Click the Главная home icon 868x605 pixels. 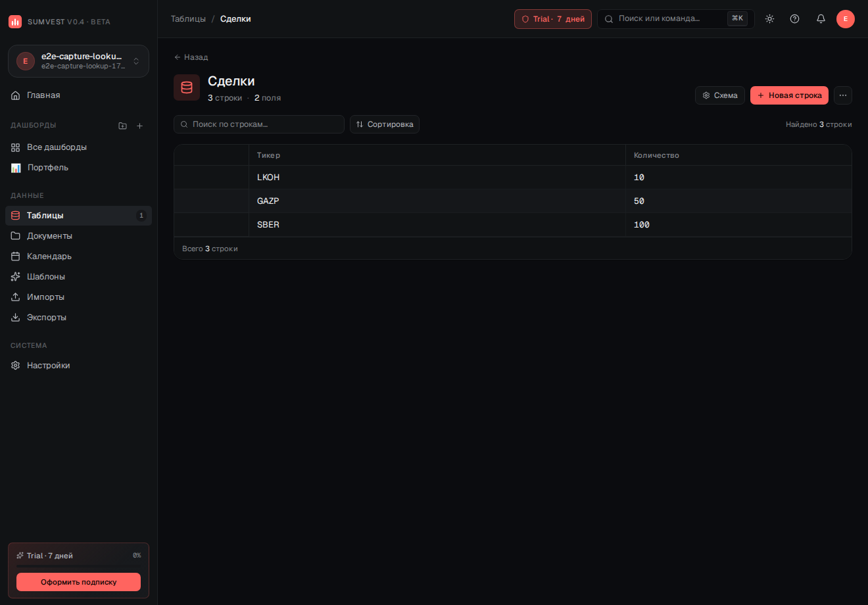tap(16, 95)
